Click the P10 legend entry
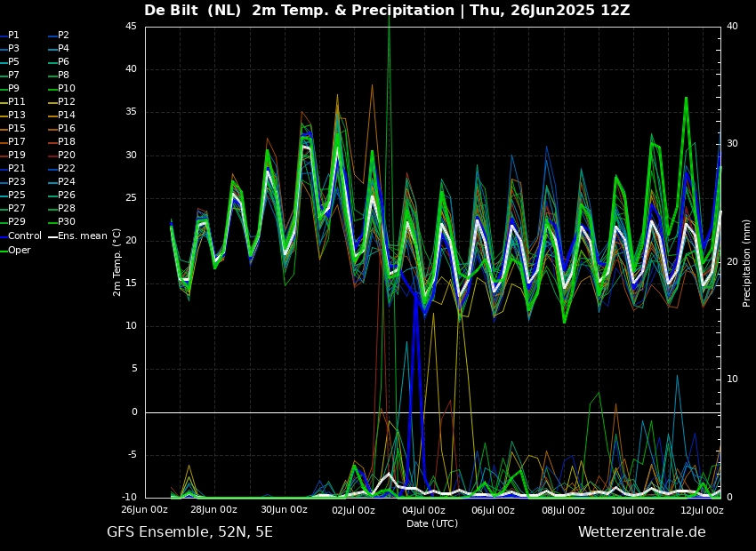Screen dimensions: 756x551 (x=62, y=88)
